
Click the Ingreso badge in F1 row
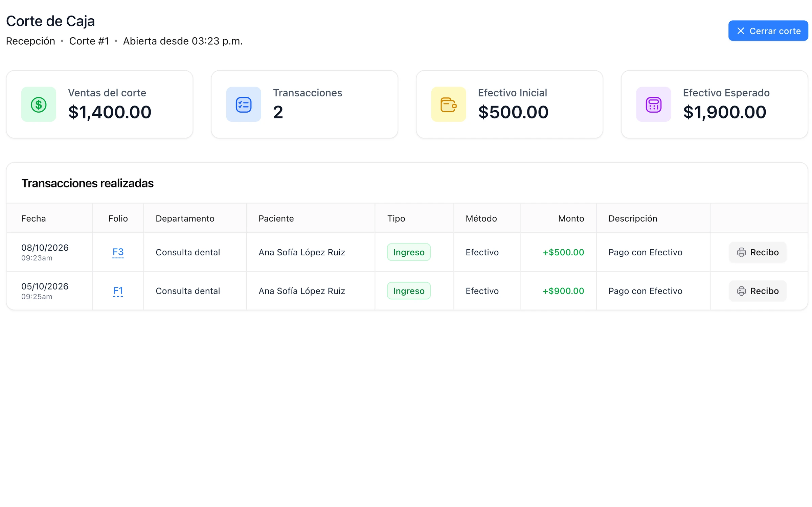coord(409,291)
